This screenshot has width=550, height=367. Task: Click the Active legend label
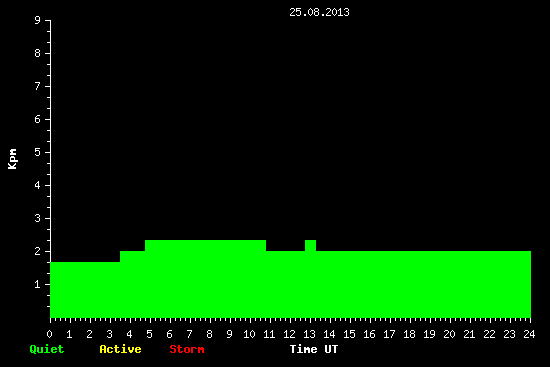(x=120, y=349)
